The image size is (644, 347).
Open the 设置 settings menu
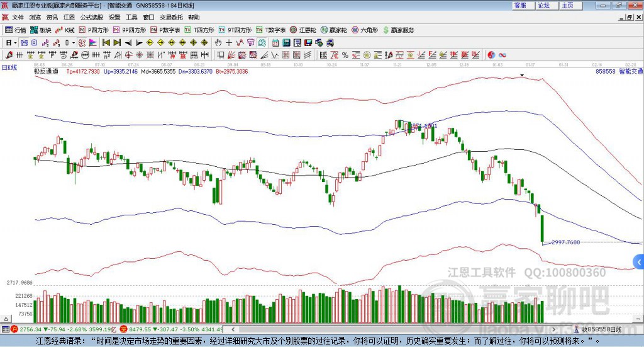tap(114, 17)
